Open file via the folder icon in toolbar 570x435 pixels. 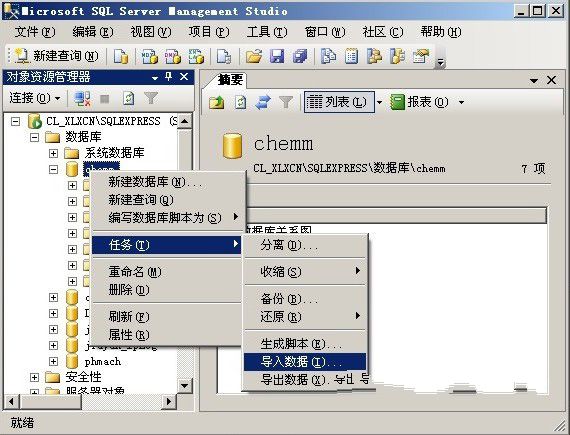(254, 56)
